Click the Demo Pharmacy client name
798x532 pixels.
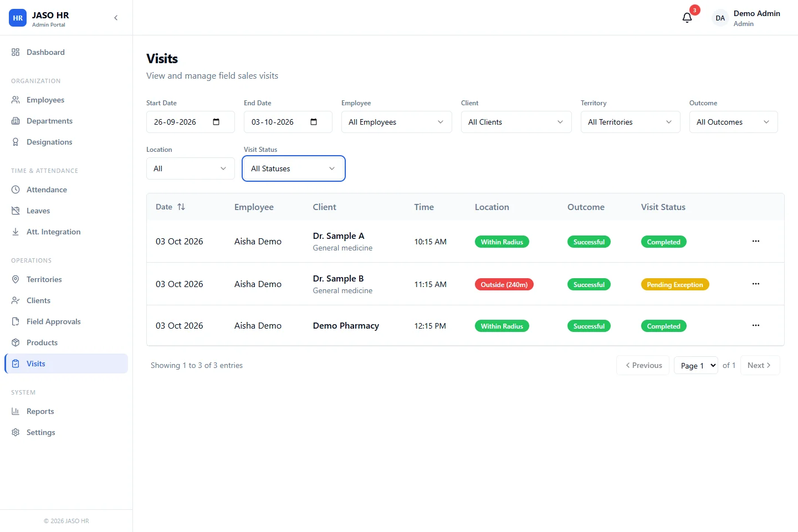tap(346, 325)
